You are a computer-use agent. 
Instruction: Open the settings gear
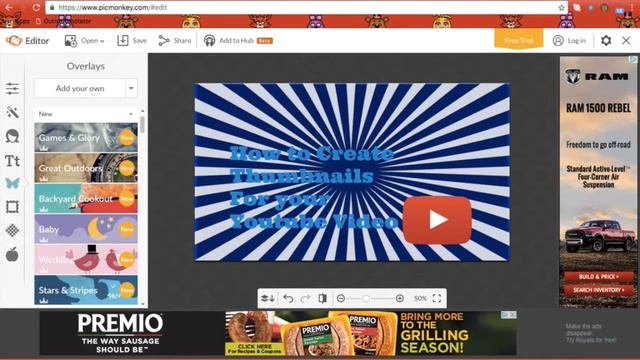coord(606,40)
